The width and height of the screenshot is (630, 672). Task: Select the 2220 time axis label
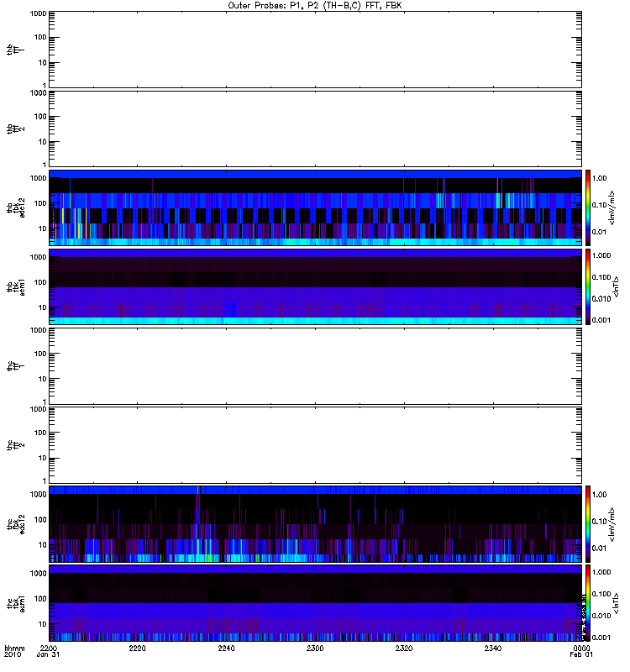point(137,648)
